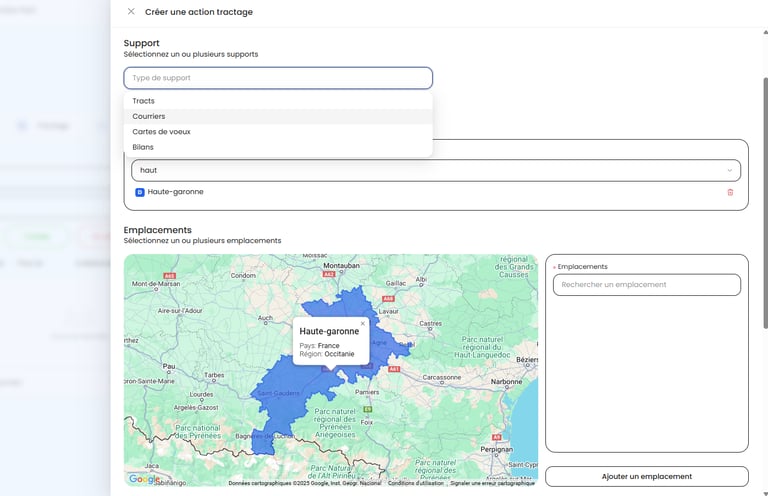Click Auch town label on map
Viewport: 768px width, 496px height.
click(265, 318)
